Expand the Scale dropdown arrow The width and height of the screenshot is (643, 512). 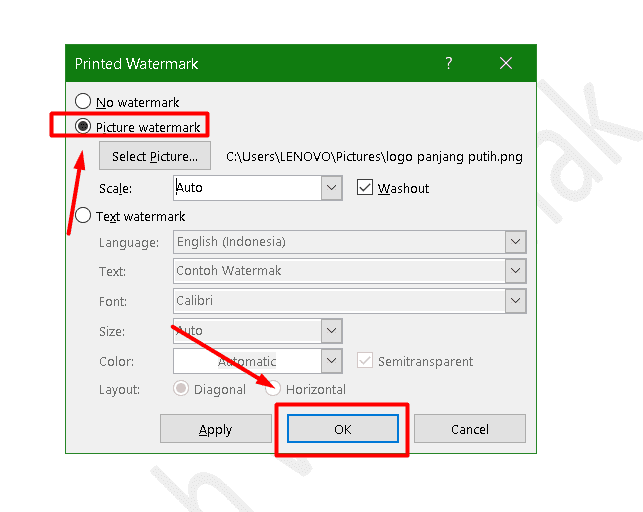pos(332,188)
